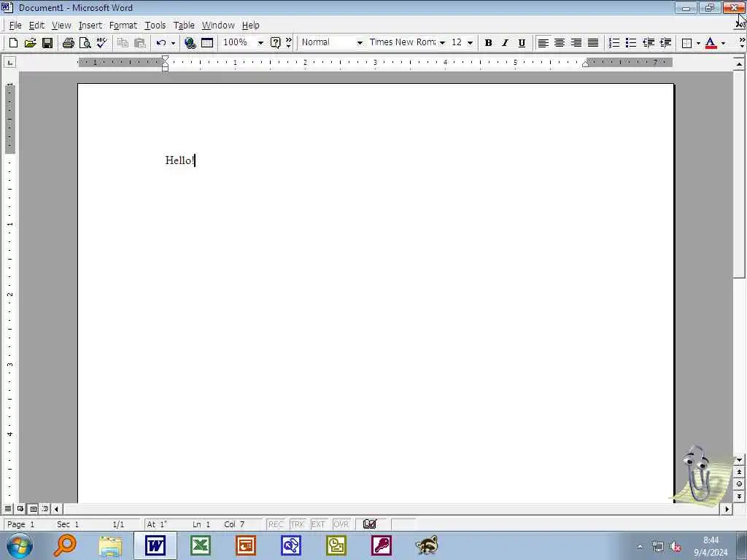Click the Copy toolbar icon

coord(123,43)
